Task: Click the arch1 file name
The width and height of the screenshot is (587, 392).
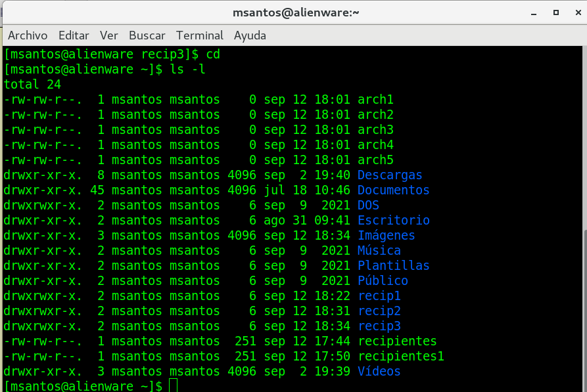Action: (375, 100)
